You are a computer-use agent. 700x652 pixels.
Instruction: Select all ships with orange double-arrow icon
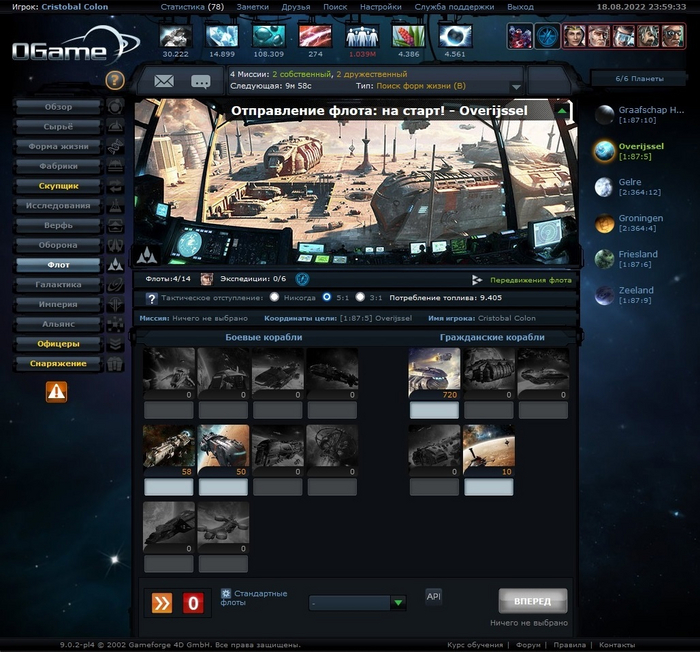(x=162, y=603)
